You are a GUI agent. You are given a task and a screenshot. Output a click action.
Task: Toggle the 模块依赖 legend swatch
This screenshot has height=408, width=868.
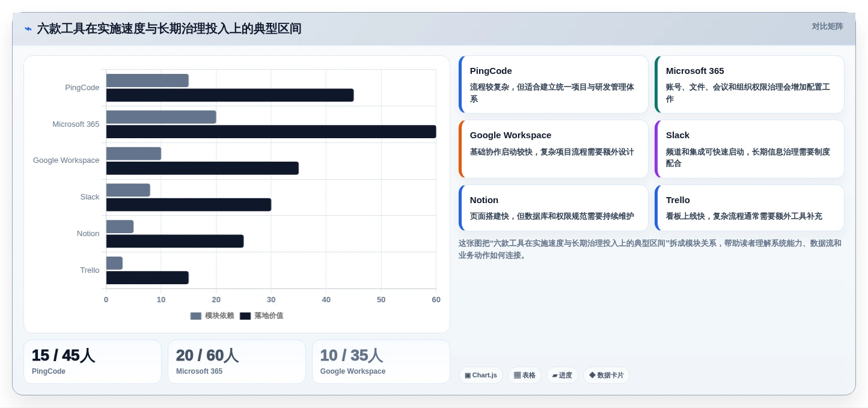click(196, 316)
